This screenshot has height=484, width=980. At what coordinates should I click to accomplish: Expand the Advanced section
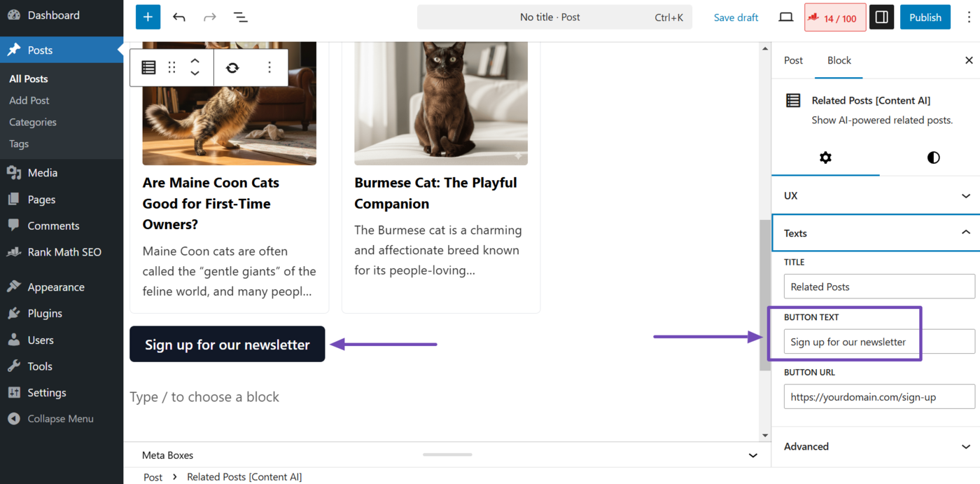[x=875, y=447]
